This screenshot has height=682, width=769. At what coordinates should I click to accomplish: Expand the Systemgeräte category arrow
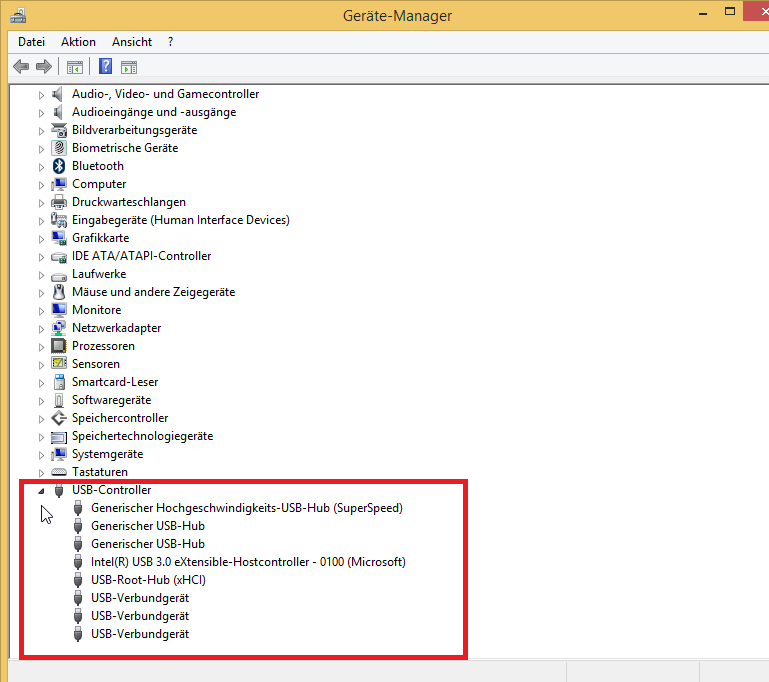[x=41, y=455]
